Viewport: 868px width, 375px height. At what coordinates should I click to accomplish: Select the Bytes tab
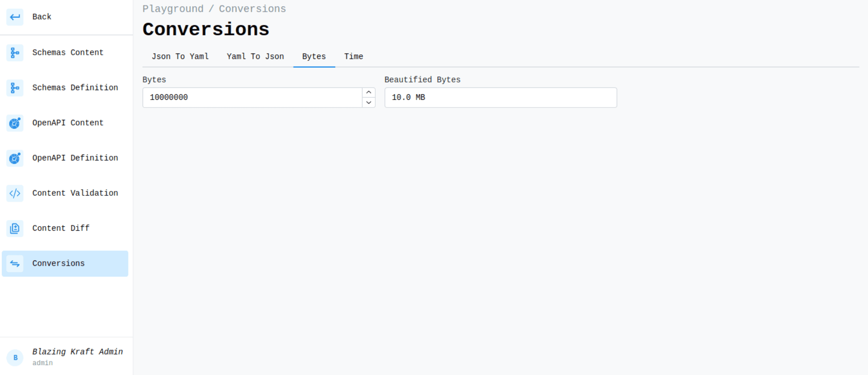pyautogui.click(x=314, y=57)
